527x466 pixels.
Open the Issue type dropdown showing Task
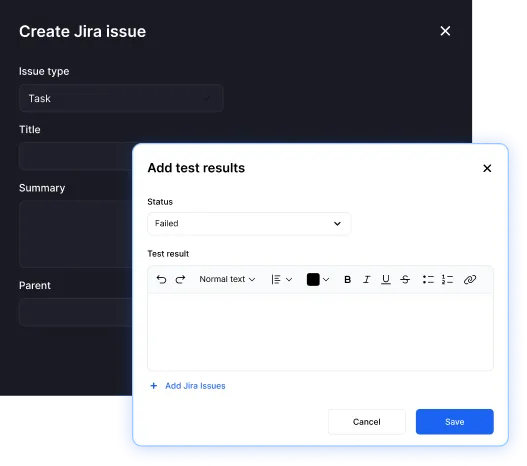coord(121,98)
